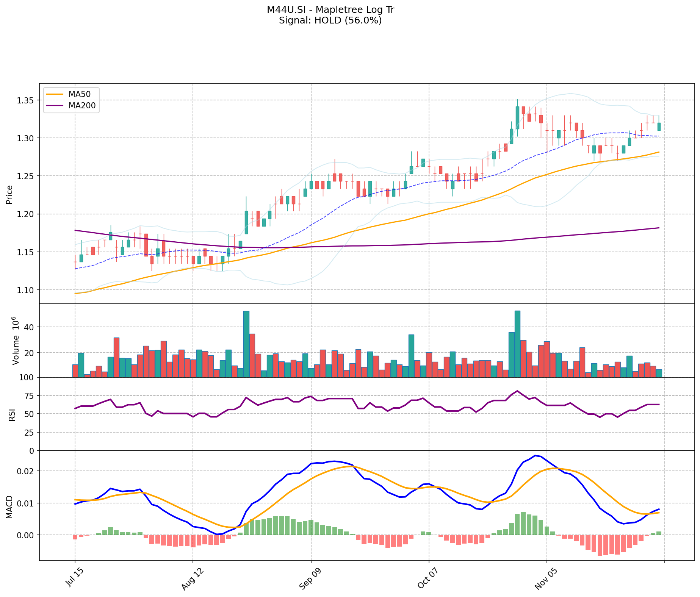This screenshot has width=700, height=597.
Task: Click the last candlestick on the price chart
Action: (659, 127)
